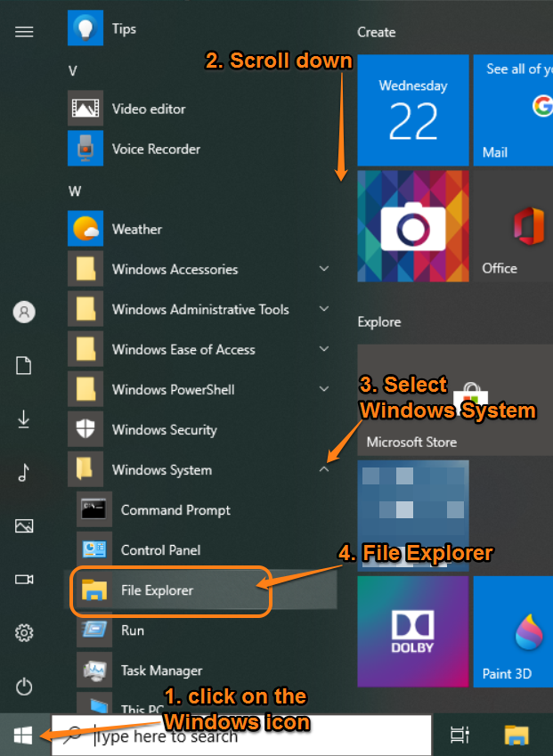This screenshot has width=553, height=756.
Task: Launch Command Prompt
Action: [200, 509]
